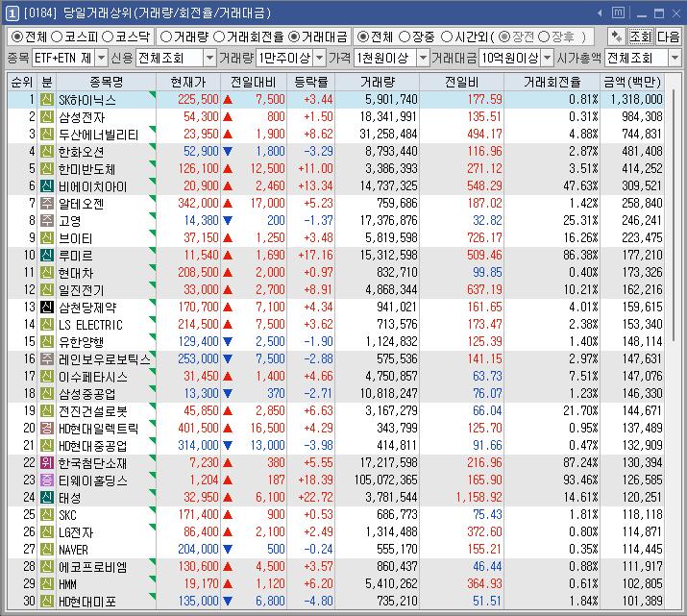The height and width of the screenshot is (616, 687).
Task: Click the 조회 search button
Action: click(640, 37)
